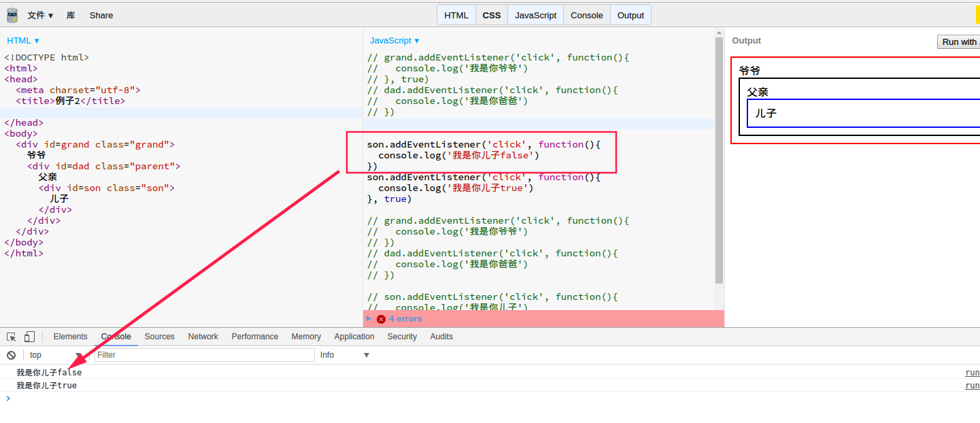
Task: Open the JavaScript language dropdown in editor
Action: pos(394,41)
